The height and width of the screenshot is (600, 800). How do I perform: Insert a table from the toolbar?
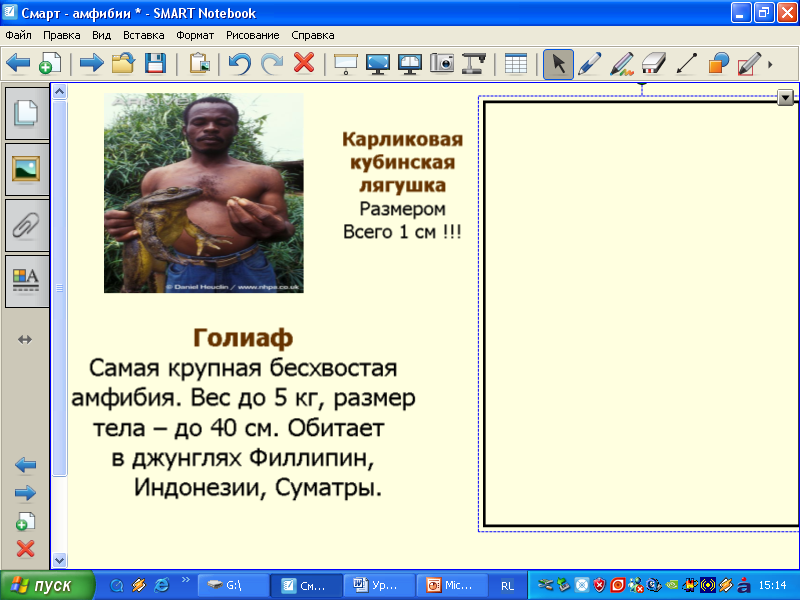pos(516,64)
